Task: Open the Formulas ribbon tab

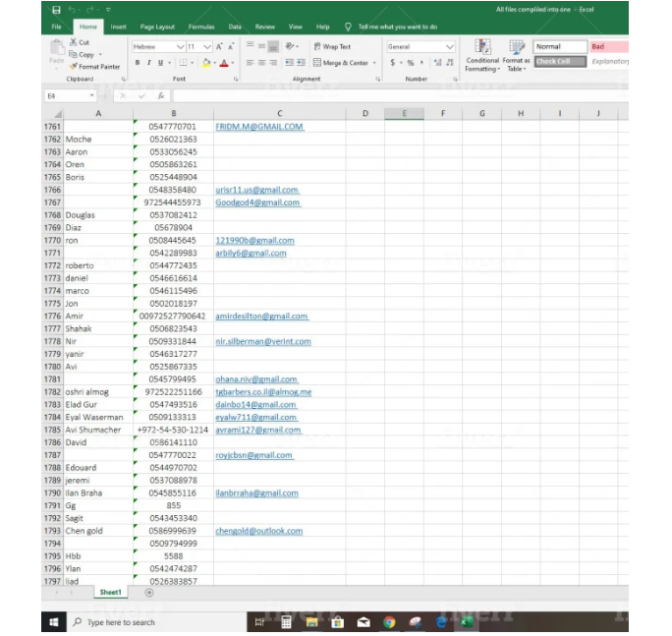Action: click(201, 27)
